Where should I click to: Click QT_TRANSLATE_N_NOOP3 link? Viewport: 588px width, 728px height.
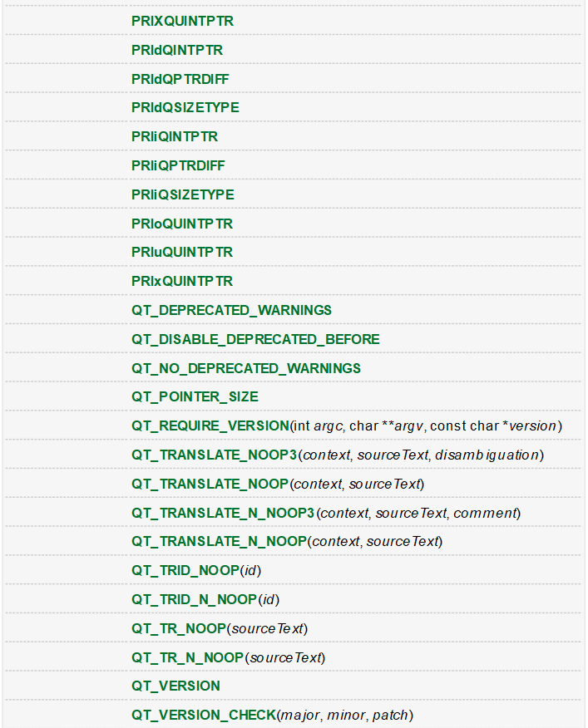pos(223,513)
